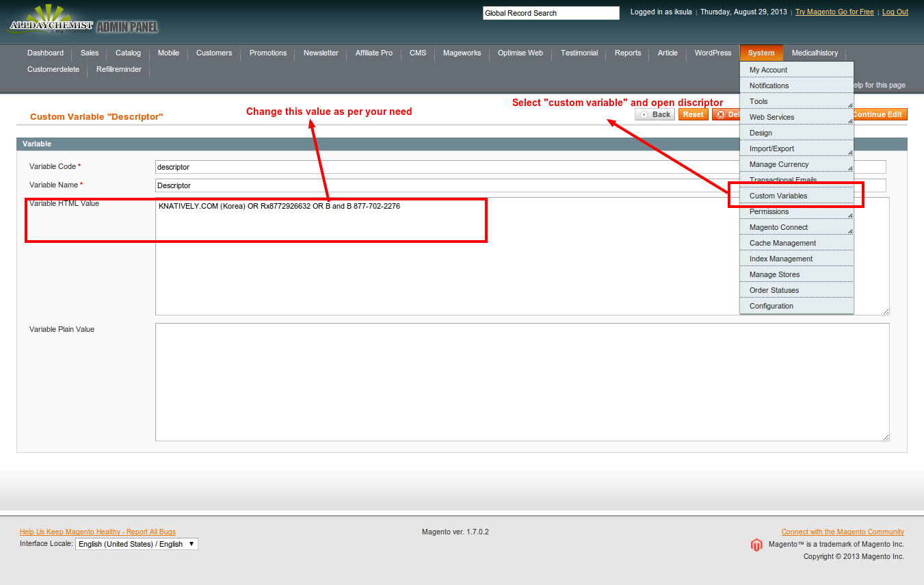Open the Customers navigation menu
The height and width of the screenshot is (585, 924).
point(214,53)
